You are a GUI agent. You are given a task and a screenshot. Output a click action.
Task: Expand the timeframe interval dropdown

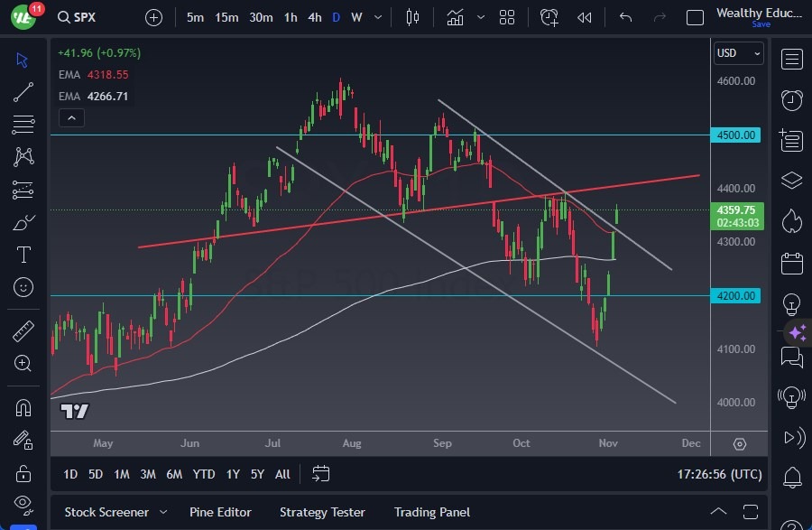tap(376, 16)
